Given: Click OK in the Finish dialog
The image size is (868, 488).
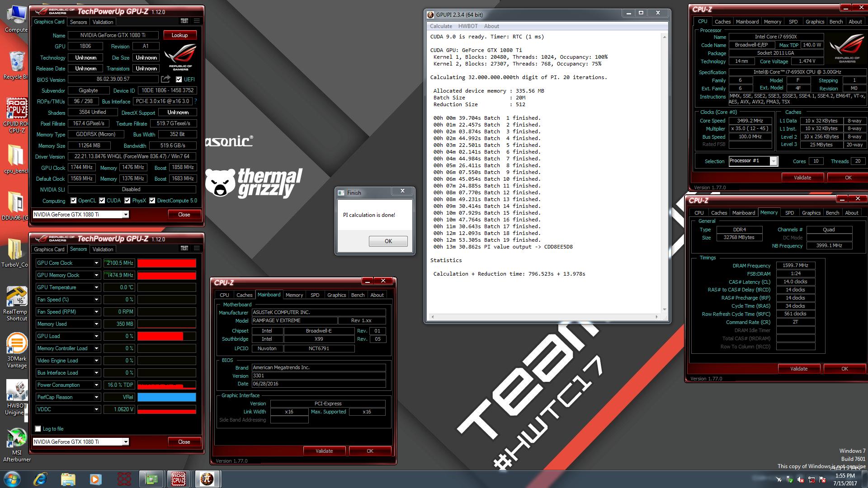Looking at the screenshot, I should [388, 241].
